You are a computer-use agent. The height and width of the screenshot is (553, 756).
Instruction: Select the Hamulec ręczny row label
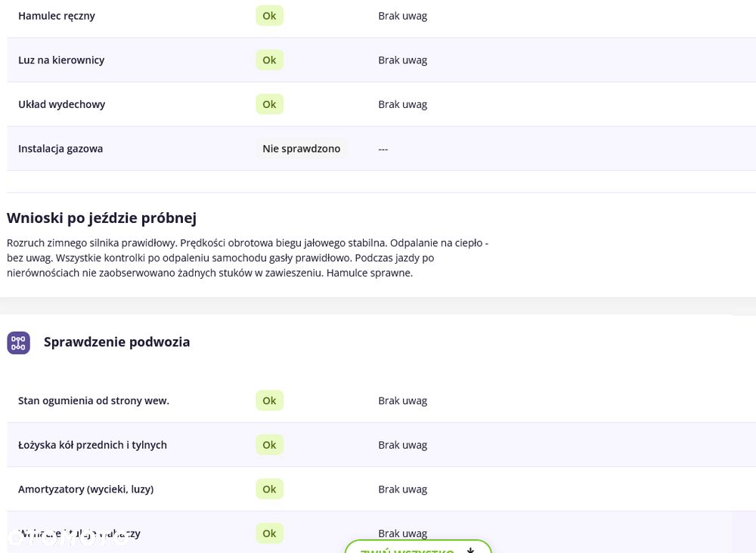pos(57,16)
